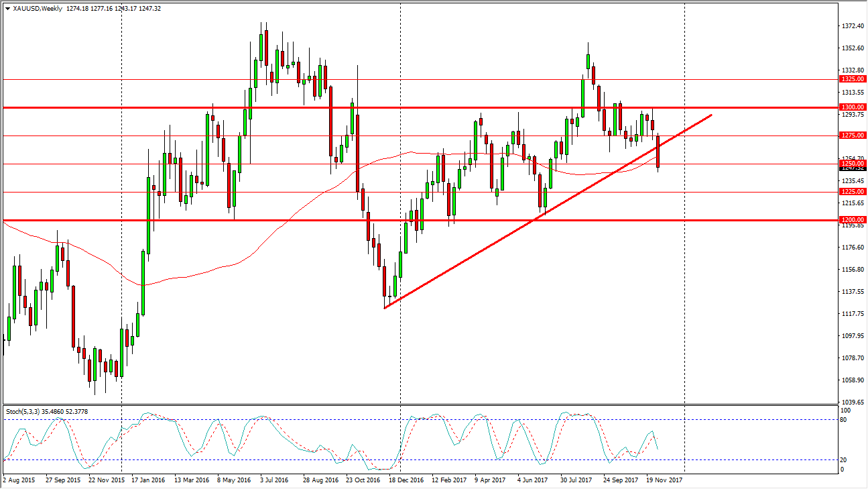Viewport: 868px width, 489px height.
Task: Click the 1325.00 red price label
Action: coord(852,79)
